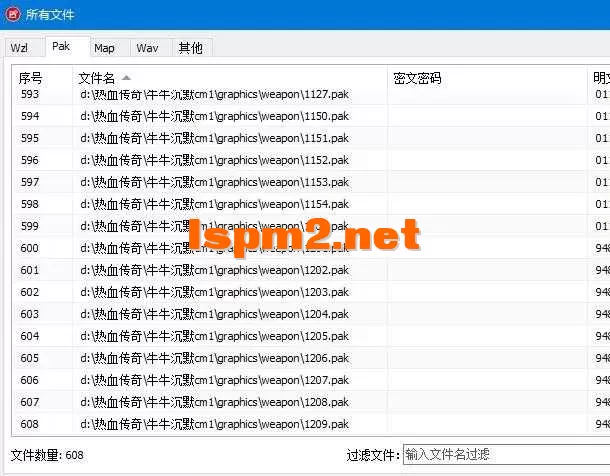Screen dimensions: 610x476
Task: Open the 其他 tab
Action: 193,48
